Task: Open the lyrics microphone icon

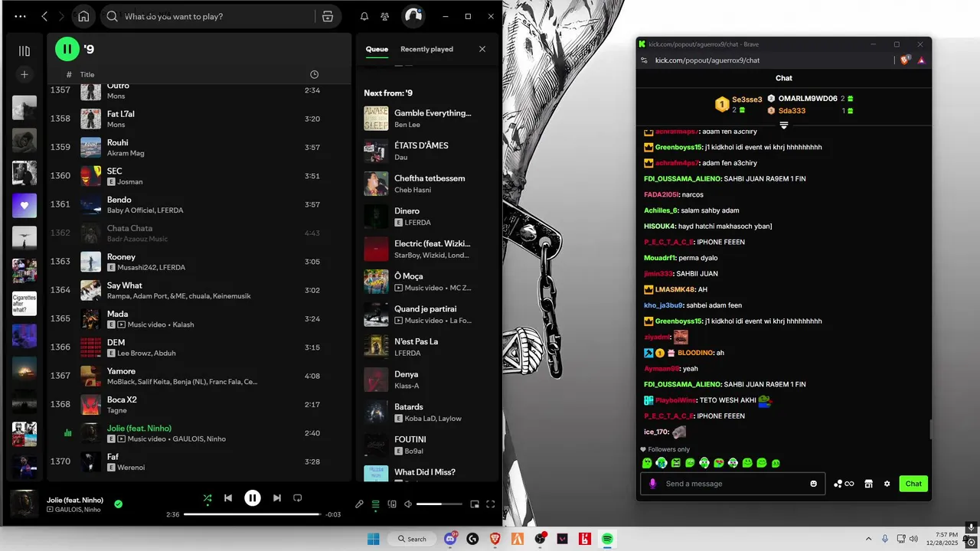Action: pyautogui.click(x=359, y=504)
